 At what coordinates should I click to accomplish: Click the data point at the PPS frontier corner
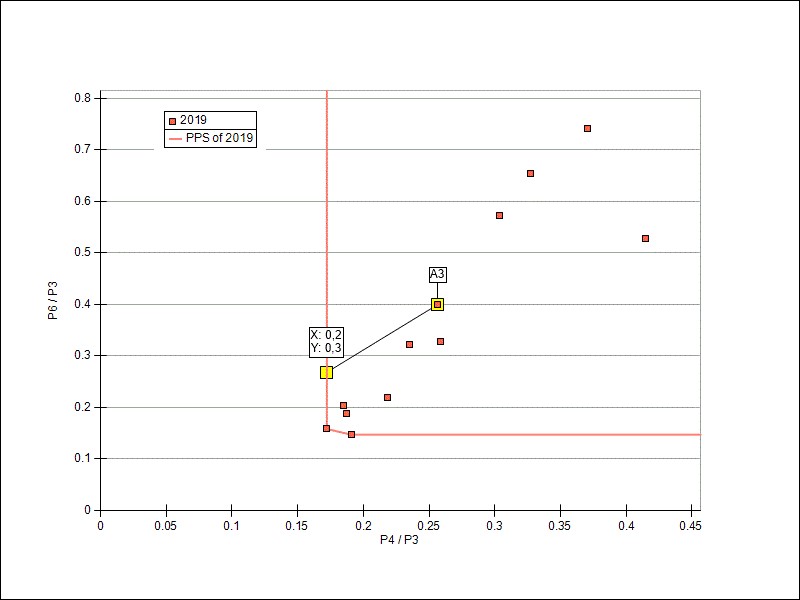(x=326, y=428)
